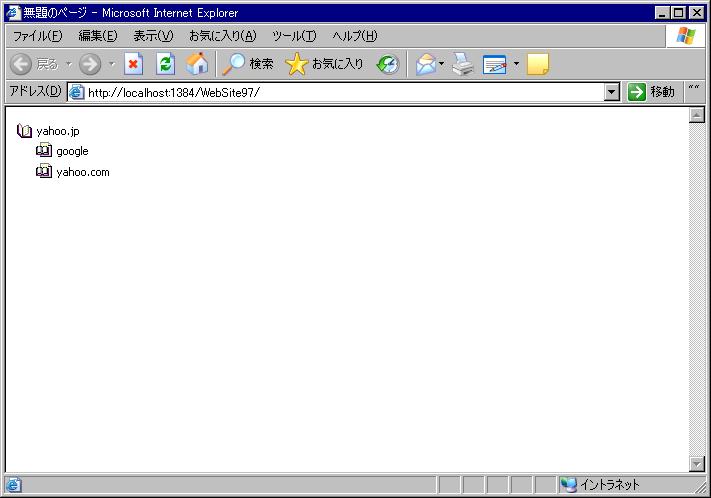Click the アドレス(D) label
Viewport: 711px width, 498px height.
(35, 91)
